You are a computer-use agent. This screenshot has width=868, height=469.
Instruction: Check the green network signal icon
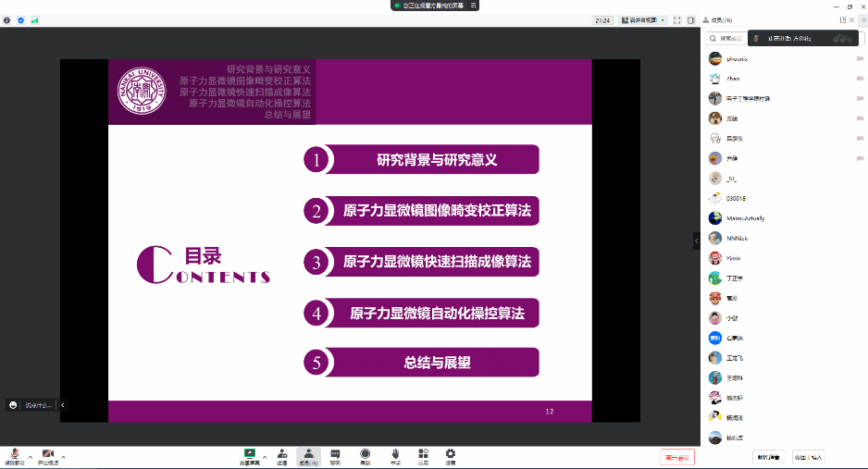point(35,19)
